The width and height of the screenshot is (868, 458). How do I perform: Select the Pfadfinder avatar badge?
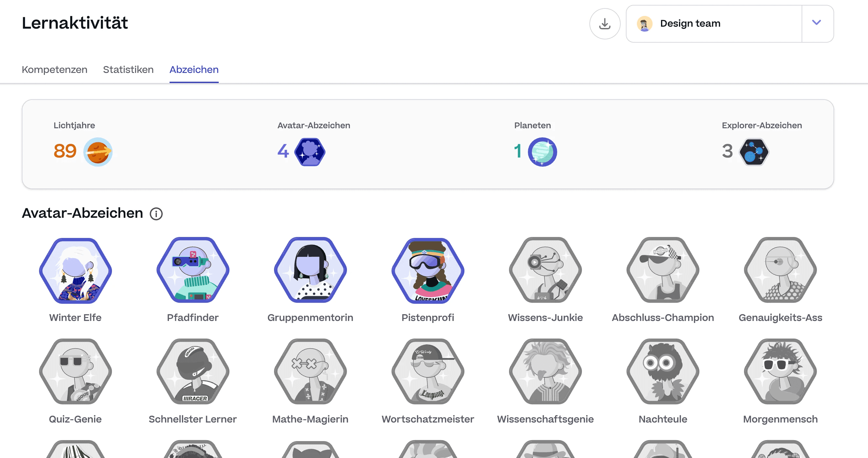click(193, 270)
